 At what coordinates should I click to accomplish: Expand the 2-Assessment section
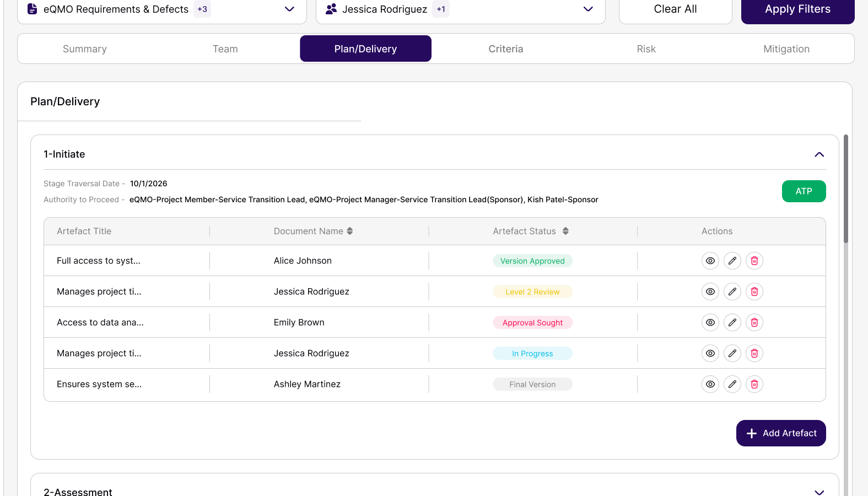(820, 492)
